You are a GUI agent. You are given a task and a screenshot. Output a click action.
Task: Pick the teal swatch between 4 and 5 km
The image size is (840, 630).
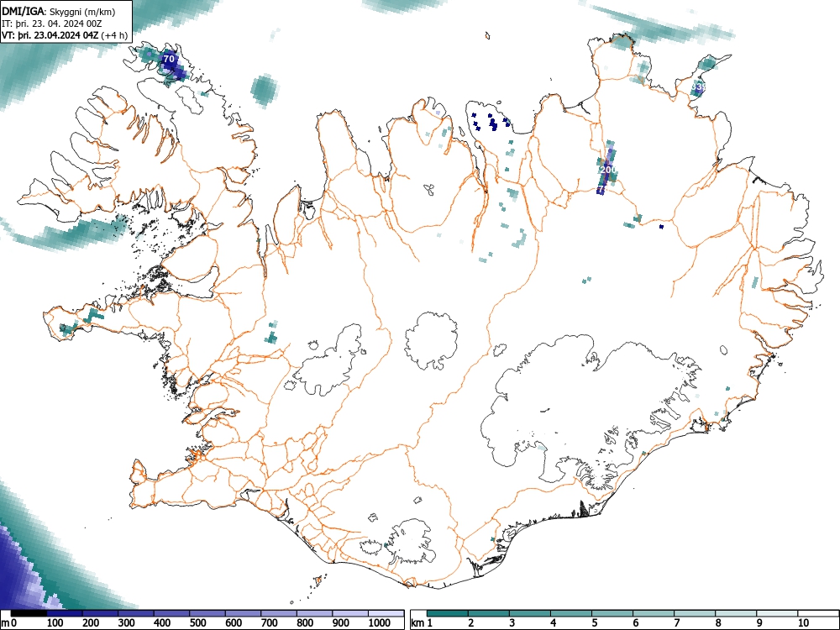pyautogui.click(x=571, y=613)
